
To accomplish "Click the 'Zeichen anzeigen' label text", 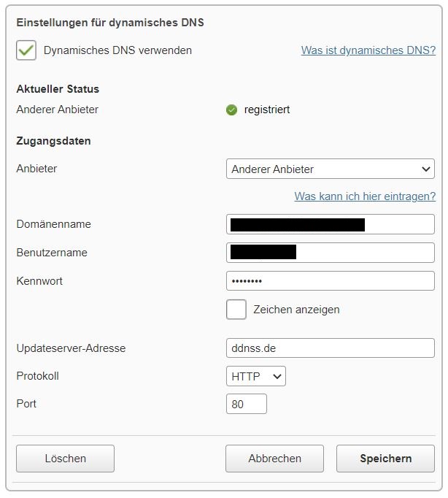I will click(x=296, y=310).
